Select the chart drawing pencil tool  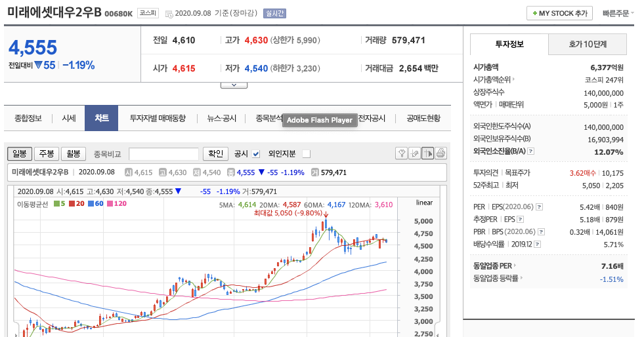[x=414, y=153]
